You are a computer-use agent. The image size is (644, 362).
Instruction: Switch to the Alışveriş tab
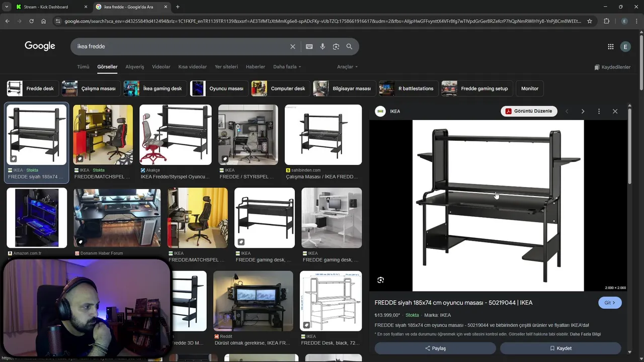coord(134,67)
